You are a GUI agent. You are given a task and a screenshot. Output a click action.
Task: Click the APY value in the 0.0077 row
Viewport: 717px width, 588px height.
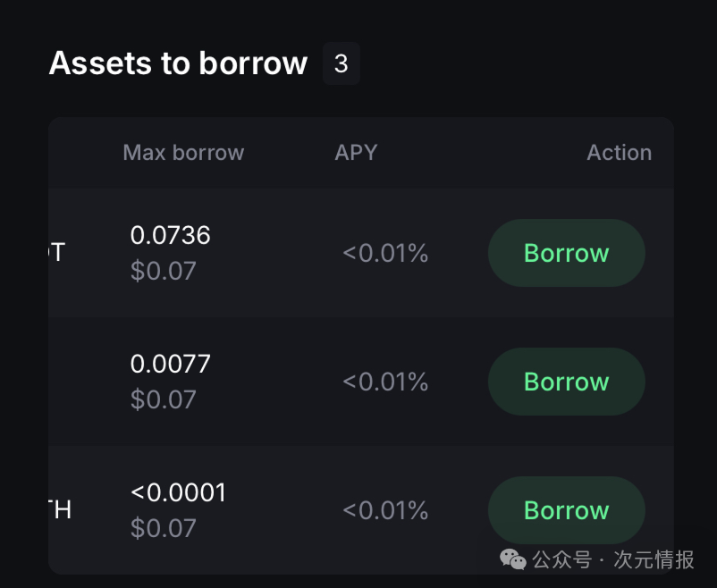[385, 382]
